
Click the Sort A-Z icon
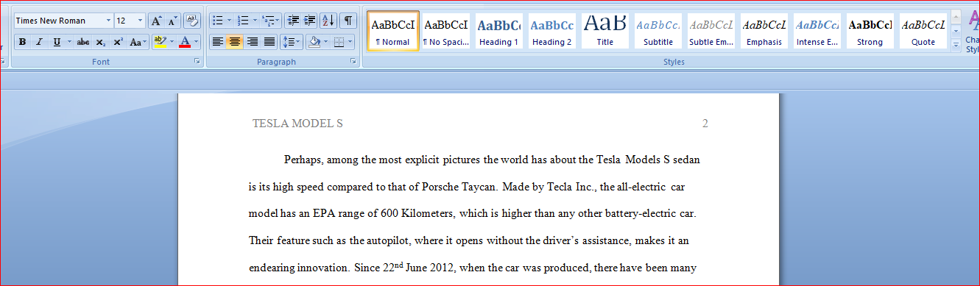[x=328, y=21]
